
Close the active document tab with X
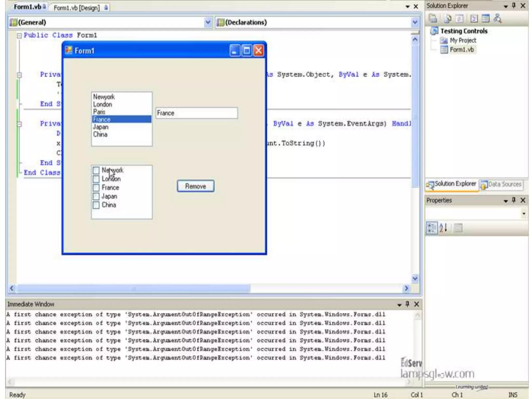416,6
